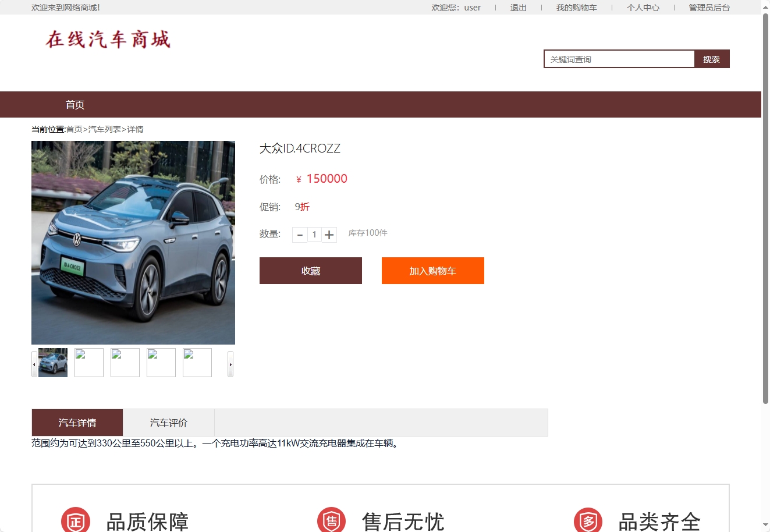Open 我的购物车 shopping cart link
This screenshot has height=532, width=770.
577,8
